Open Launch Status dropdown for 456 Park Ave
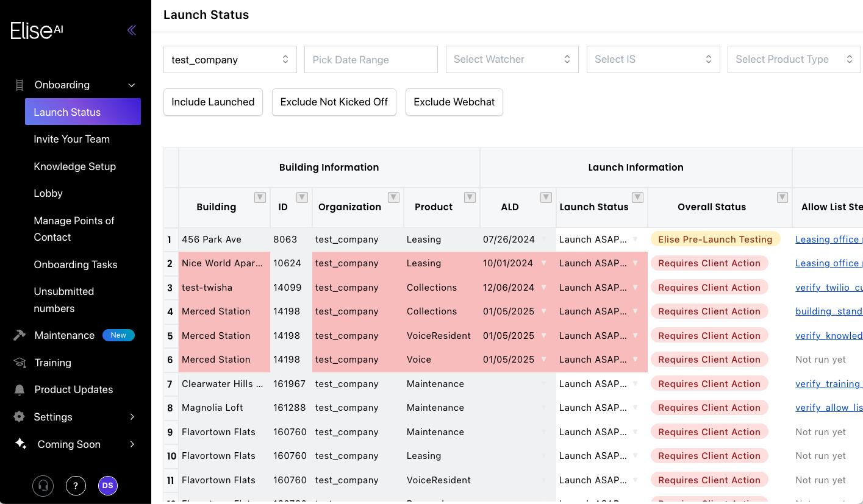This screenshot has width=863, height=504. (636, 240)
